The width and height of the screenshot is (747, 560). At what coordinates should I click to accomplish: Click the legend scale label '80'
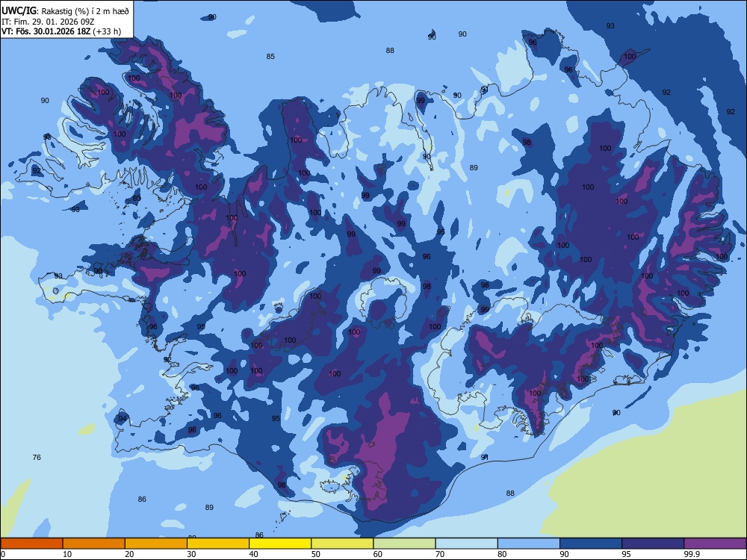[x=502, y=554]
